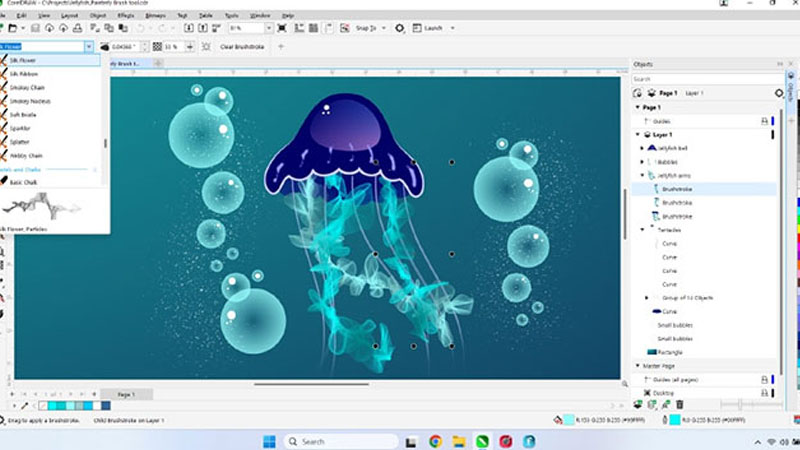This screenshot has width=800, height=450.
Task: Collapse the Tentacles group
Action: coord(641,229)
